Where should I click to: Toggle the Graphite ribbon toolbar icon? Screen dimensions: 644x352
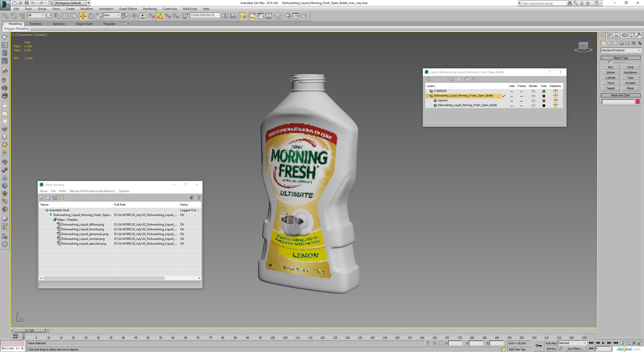(252, 16)
